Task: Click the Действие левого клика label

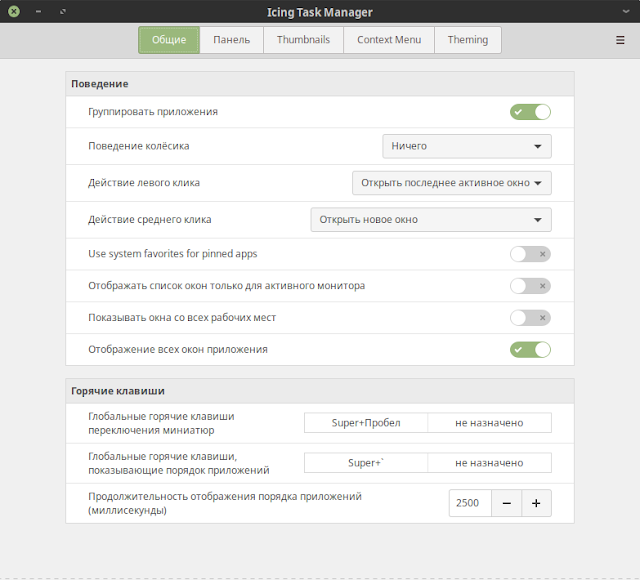Action: tap(144, 183)
